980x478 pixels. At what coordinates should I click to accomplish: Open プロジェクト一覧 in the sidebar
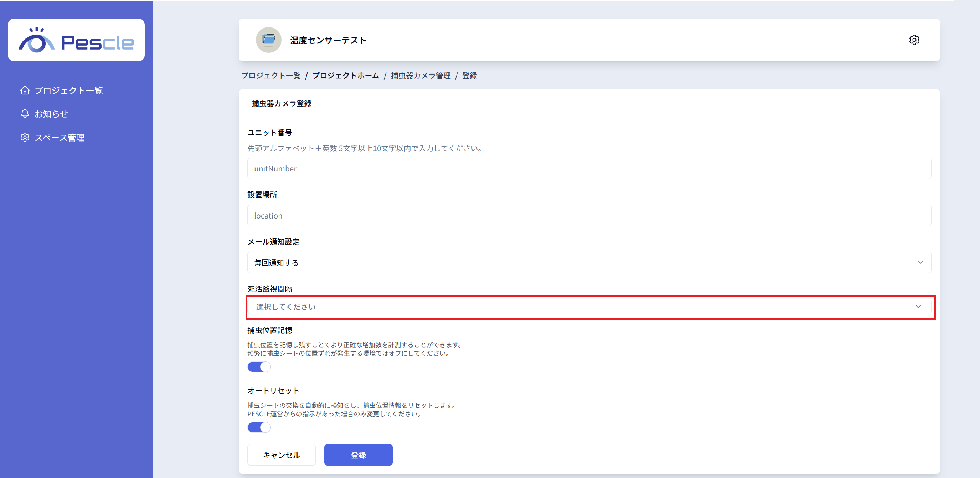pos(69,91)
